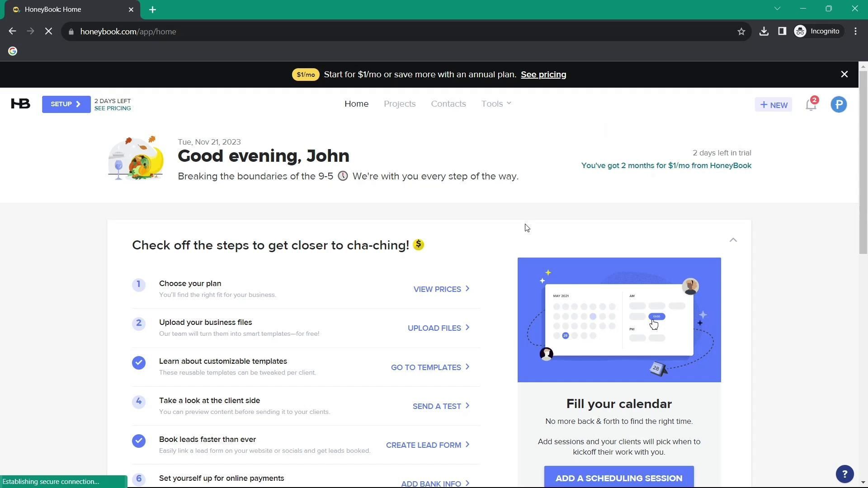Image resolution: width=868 pixels, height=488 pixels.
Task: Open the Contacts tab
Action: coord(448,104)
